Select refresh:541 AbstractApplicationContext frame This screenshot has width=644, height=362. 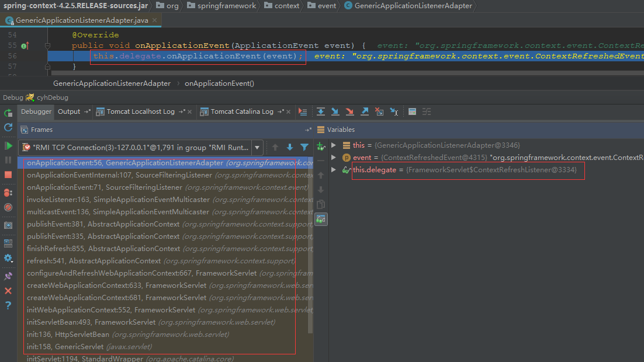[165, 261]
